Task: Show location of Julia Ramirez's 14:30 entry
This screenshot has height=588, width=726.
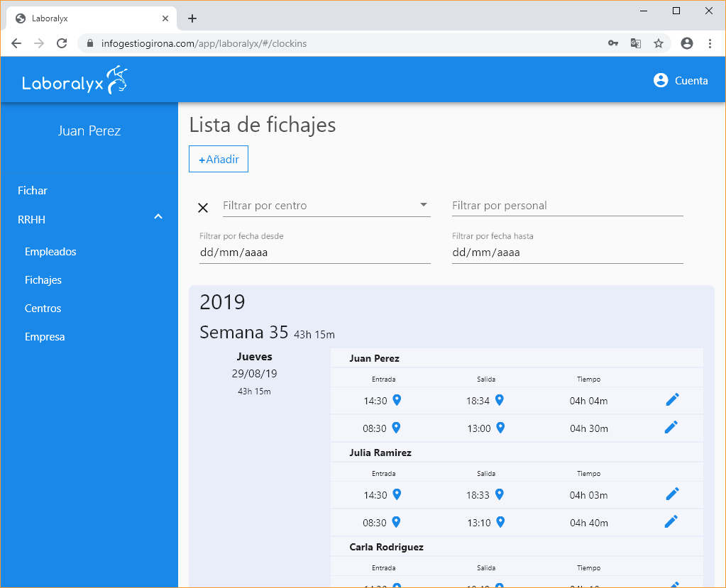Action: pyautogui.click(x=397, y=494)
